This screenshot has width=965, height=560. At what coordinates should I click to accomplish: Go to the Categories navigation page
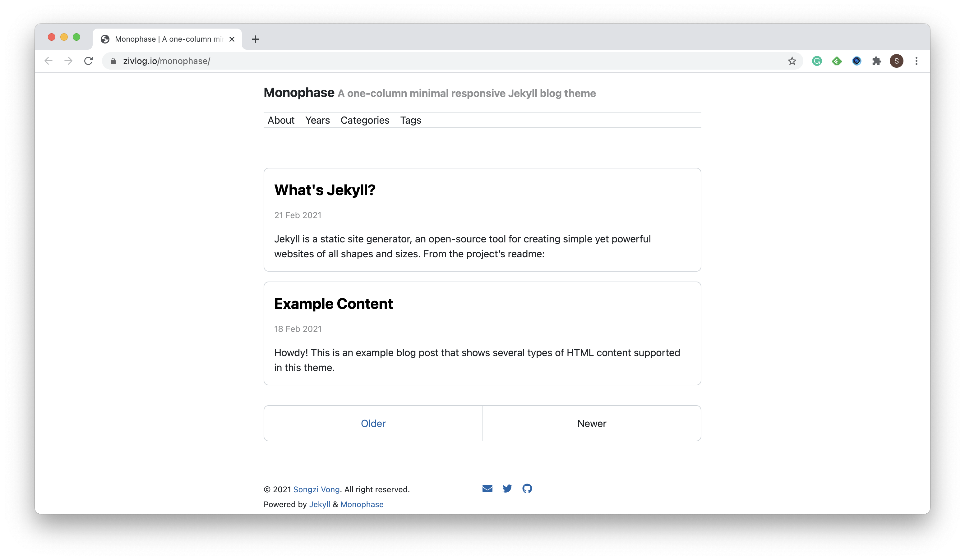tap(365, 120)
